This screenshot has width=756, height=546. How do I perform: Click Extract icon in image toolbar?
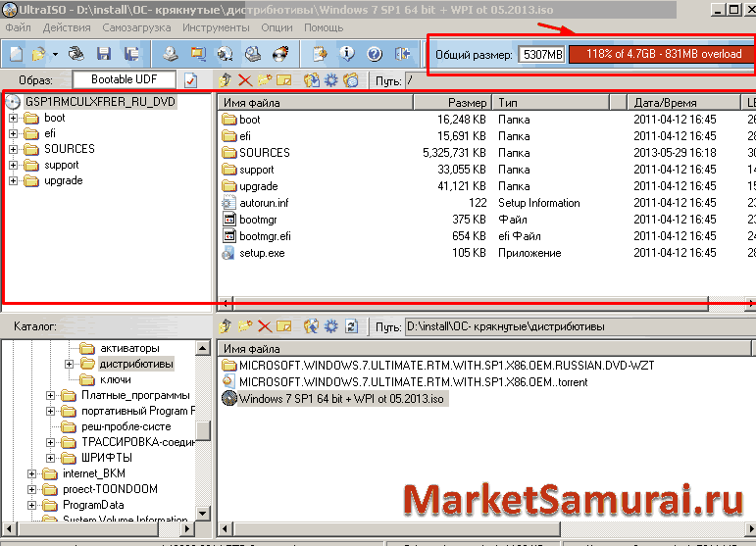click(312, 80)
